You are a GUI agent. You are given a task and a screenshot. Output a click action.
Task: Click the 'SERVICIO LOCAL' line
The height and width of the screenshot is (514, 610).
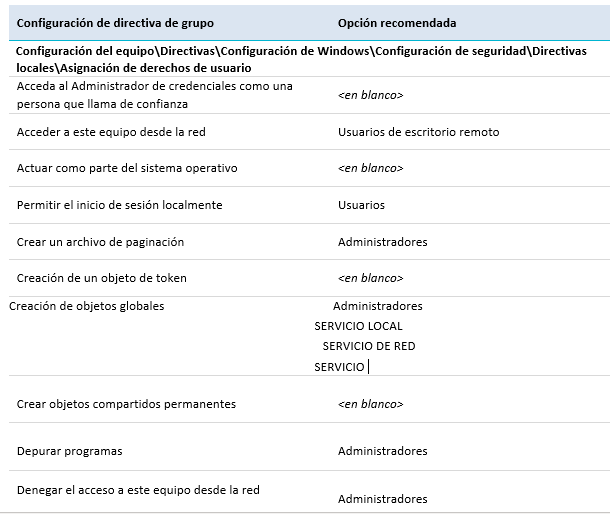[358, 326]
